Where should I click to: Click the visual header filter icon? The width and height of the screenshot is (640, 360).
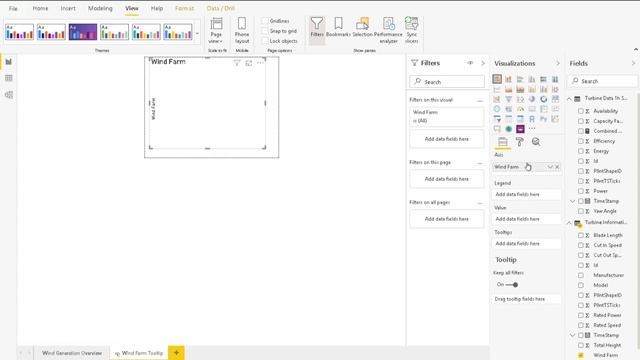click(237, 63)
